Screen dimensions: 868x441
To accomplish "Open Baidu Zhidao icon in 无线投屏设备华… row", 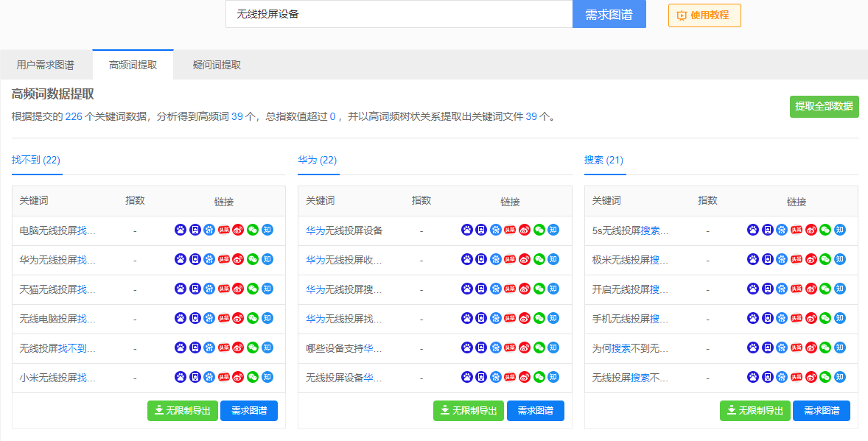I will pyautogui.click(x=496, y=377).
